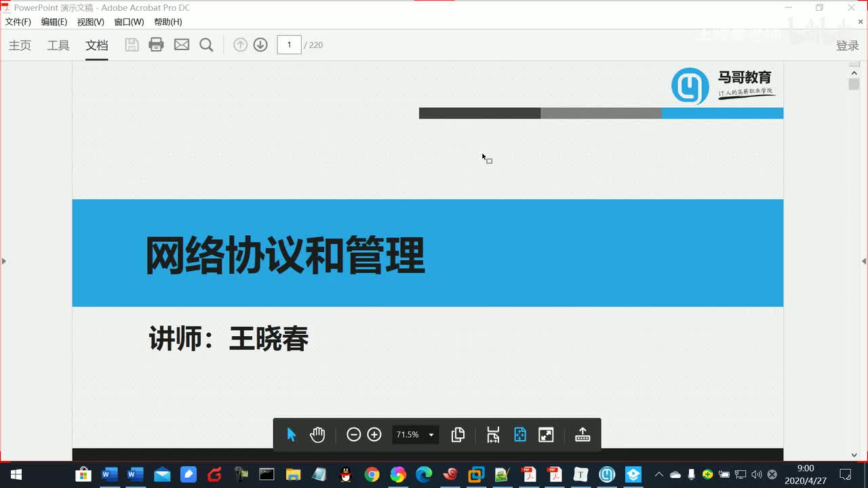Open the find text search icon

[x=207, y=45]
